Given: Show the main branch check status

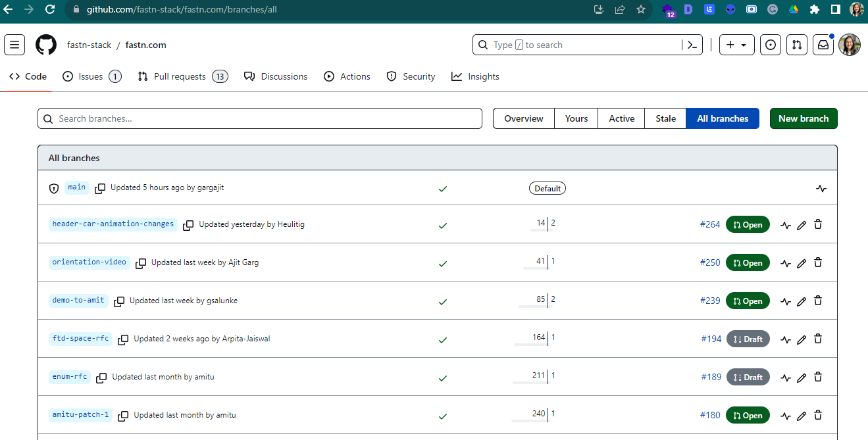Looking at the screenshot, I should point(443,189).
